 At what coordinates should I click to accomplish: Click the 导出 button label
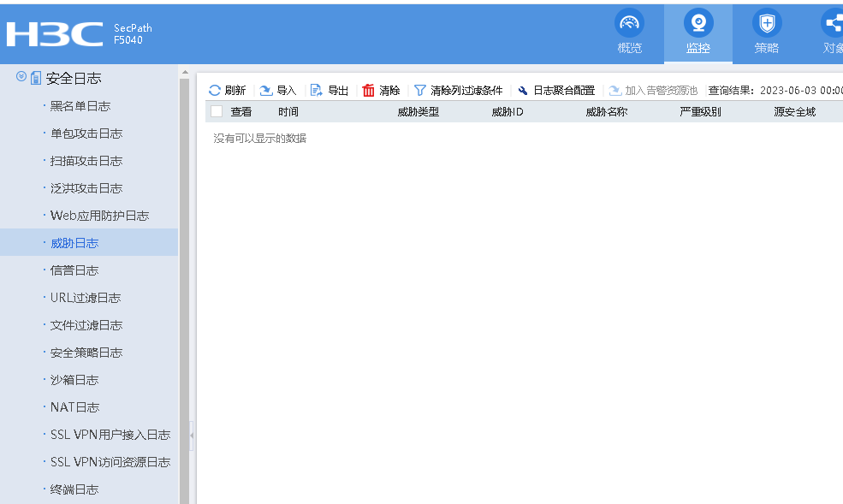[x=338, y=90]
